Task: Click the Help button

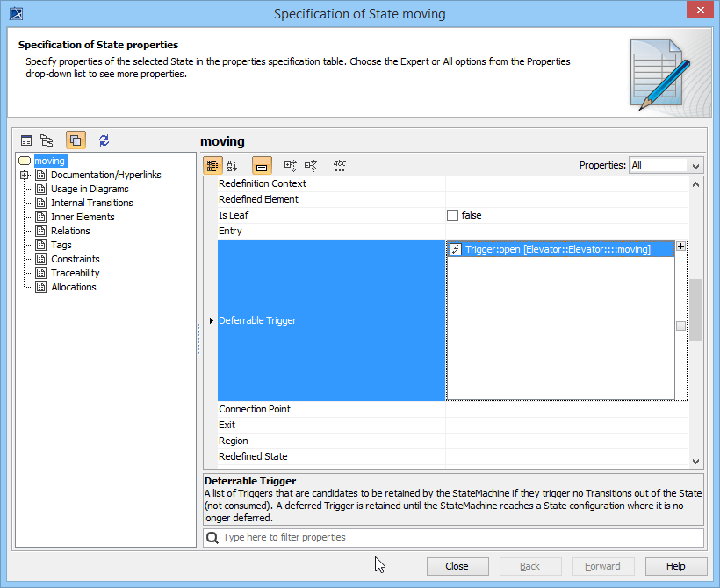Action: coord(675,566)
